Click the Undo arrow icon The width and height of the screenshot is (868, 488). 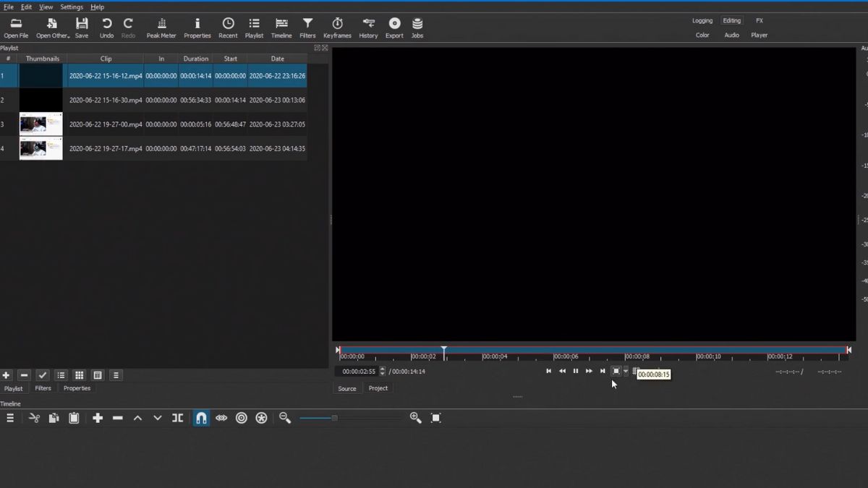coord(106,28)
